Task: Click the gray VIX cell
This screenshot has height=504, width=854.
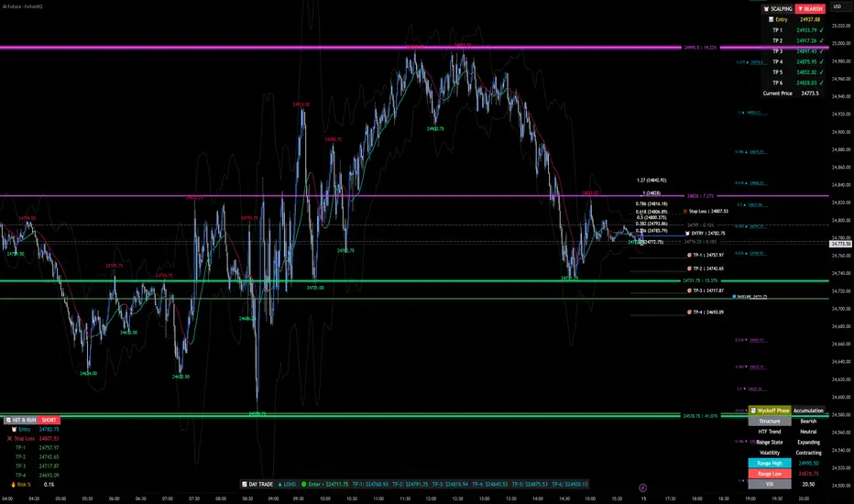Action: pos(770,484)
